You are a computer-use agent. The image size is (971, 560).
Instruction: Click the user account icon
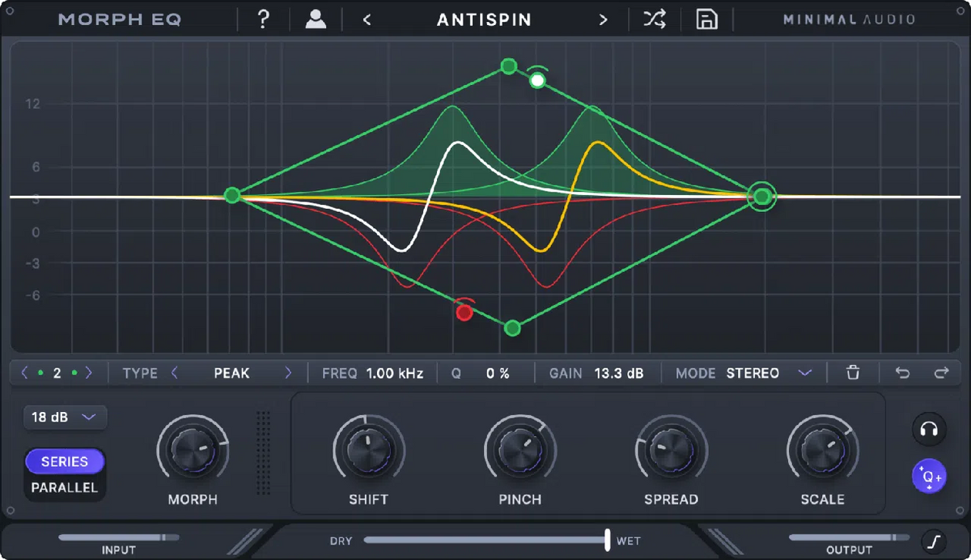[315, 19]
